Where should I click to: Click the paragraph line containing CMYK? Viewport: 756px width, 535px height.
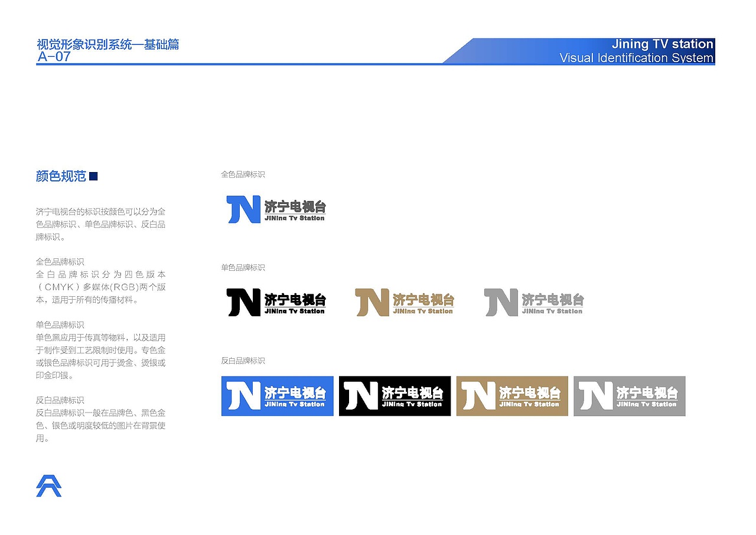(100, 287)
